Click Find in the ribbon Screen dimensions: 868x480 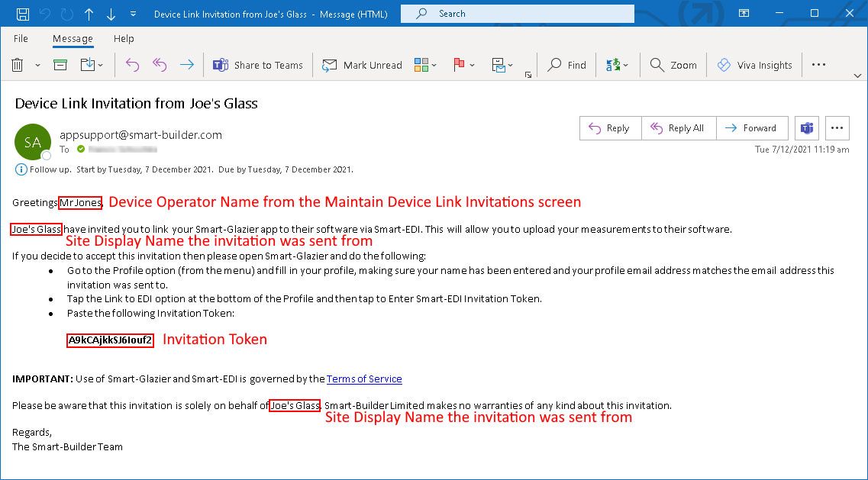[566, 65]
